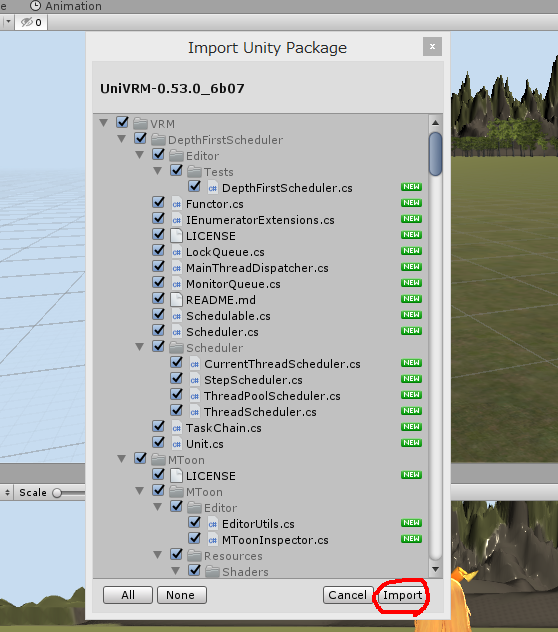
Task: Click the Tests folder icon
Action: (x=194, y=172)
